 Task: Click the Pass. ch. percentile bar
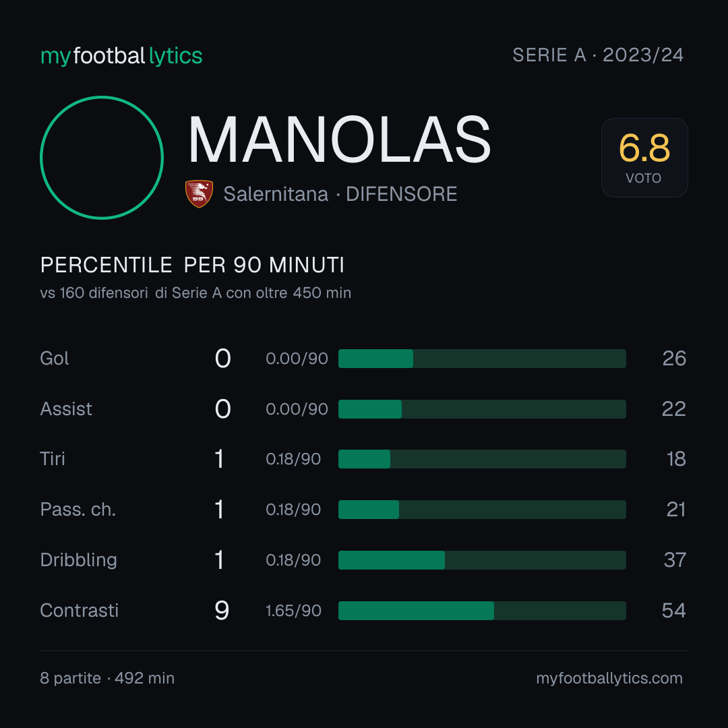point(482,510)
